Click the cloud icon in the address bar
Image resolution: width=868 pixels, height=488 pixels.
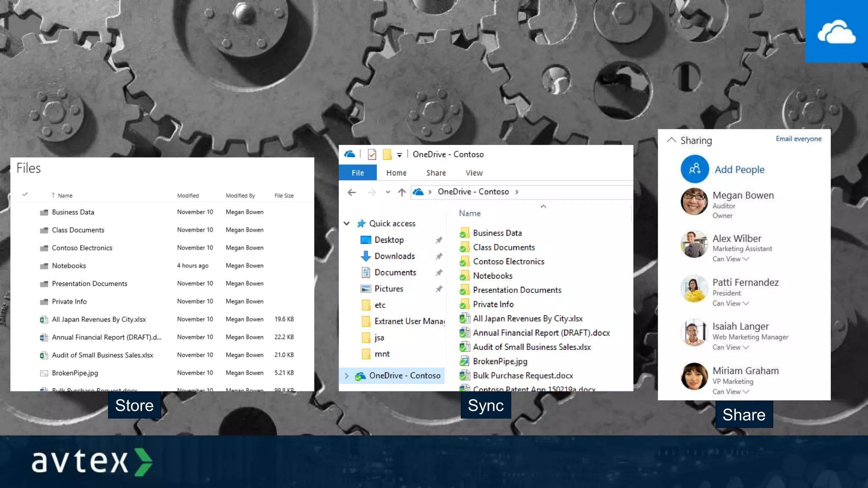click(418, 192)
